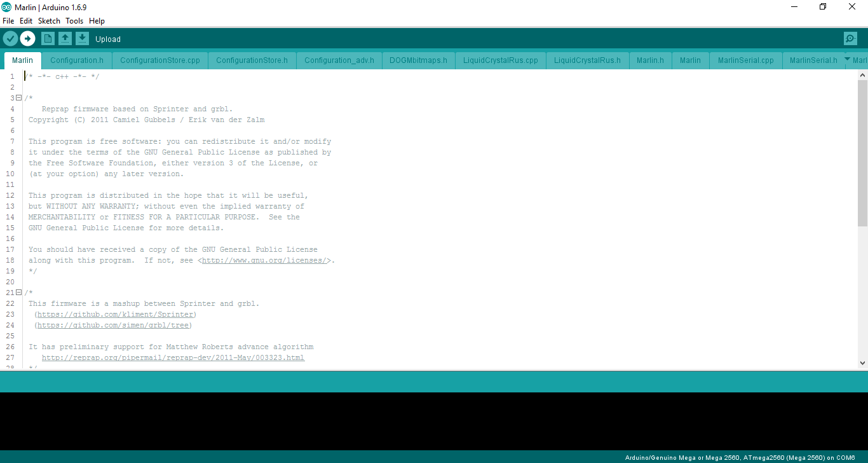
Task: Open a sketch with the up-arrow icon
Action: (x=65, y=39)
